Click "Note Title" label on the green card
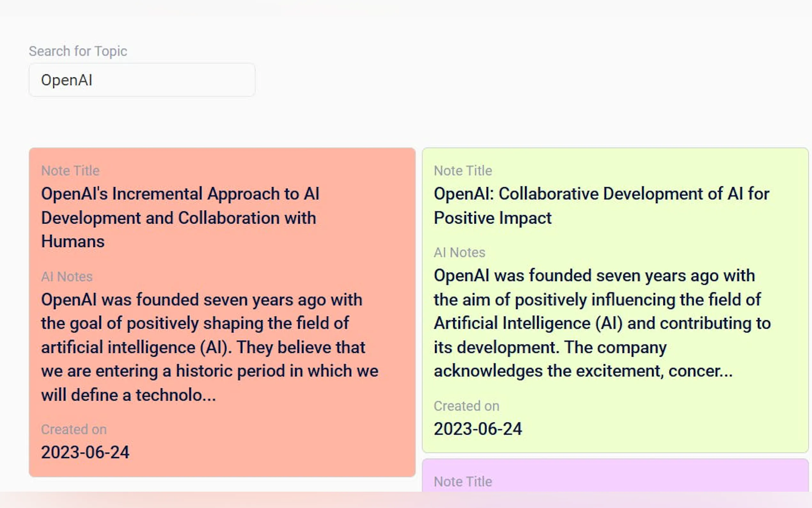This screenshot has height=508, width=812. coord(463,171)
